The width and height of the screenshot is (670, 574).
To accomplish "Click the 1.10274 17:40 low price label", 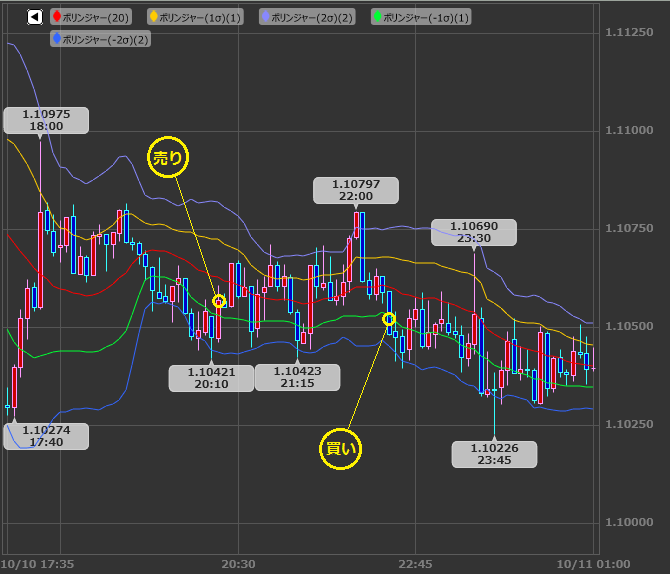I will pos(46,436).
